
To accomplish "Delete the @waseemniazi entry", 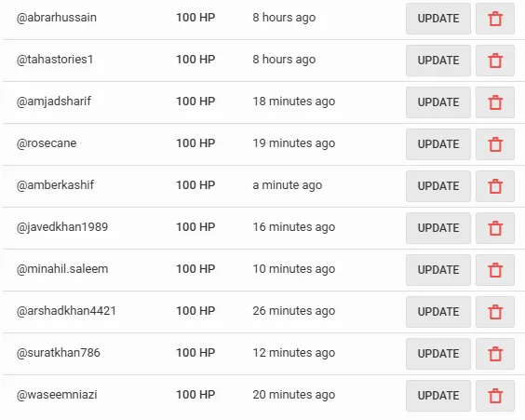I will [x=495, y=396].
